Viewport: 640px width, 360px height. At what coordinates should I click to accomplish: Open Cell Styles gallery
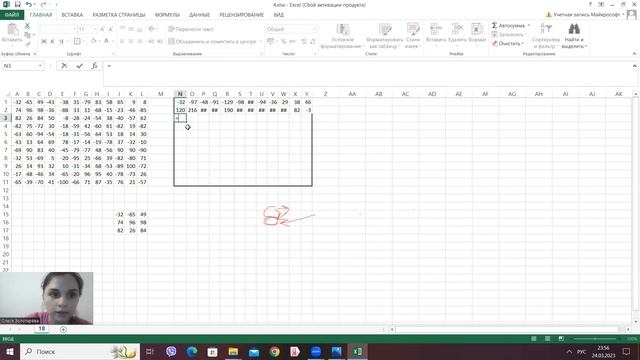pyautogui.click(x=413, y=36)
